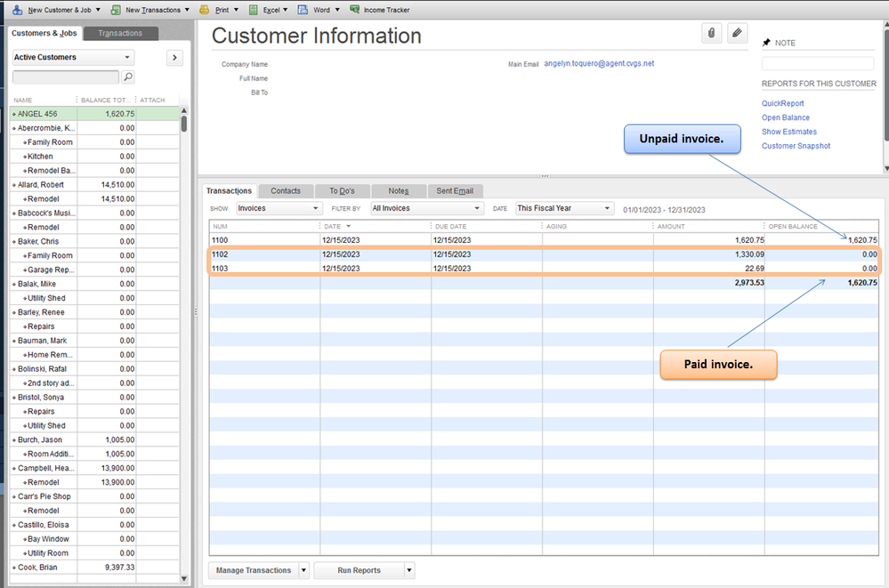This screenshot has height=588, width=889.
Task: Click the New Customer & Job icon
Action: [x=18, y=10]
